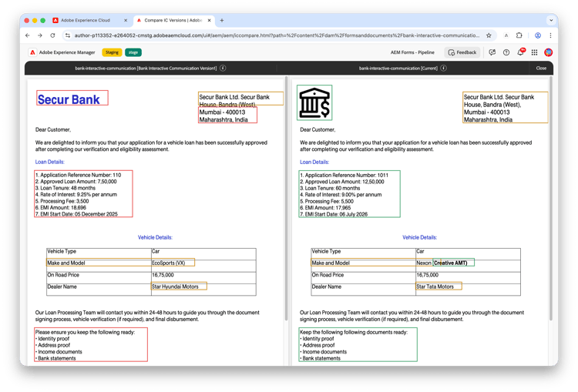
Task: Reload the page with refresh icon
Action: (x=52, y=35)
